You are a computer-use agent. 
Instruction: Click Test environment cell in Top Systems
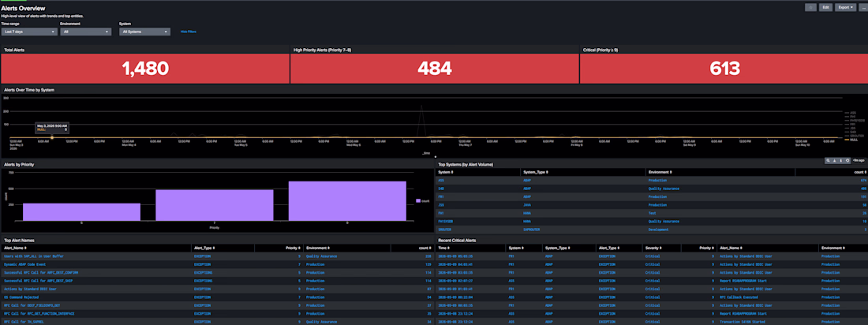(652, 213)
